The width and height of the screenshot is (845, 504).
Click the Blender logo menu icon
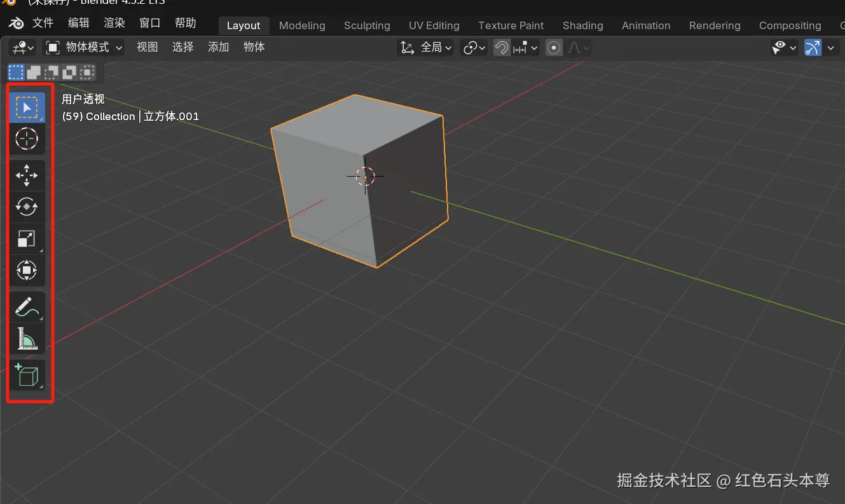click(17, 24)
